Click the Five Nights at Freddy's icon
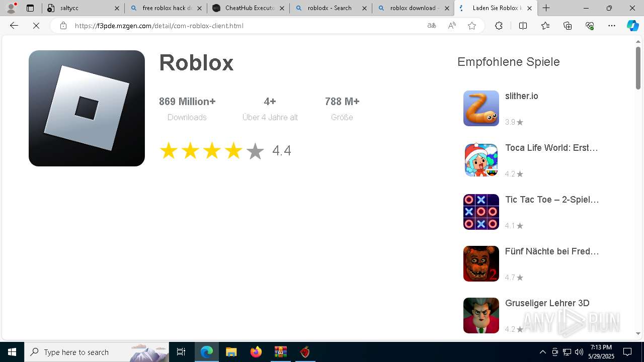 tap(481, 263)
